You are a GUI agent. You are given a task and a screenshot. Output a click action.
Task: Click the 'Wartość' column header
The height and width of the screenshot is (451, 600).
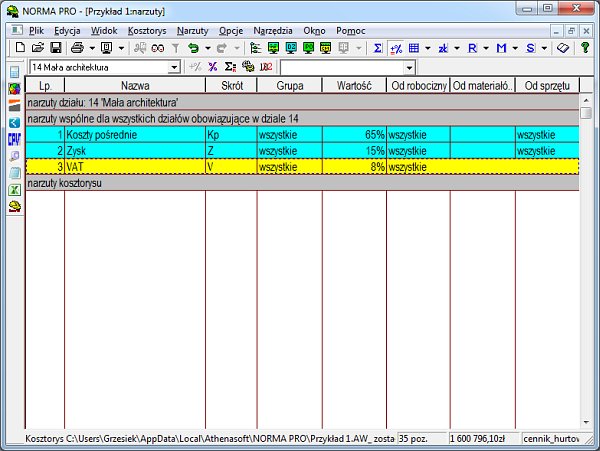pos(354,86)
